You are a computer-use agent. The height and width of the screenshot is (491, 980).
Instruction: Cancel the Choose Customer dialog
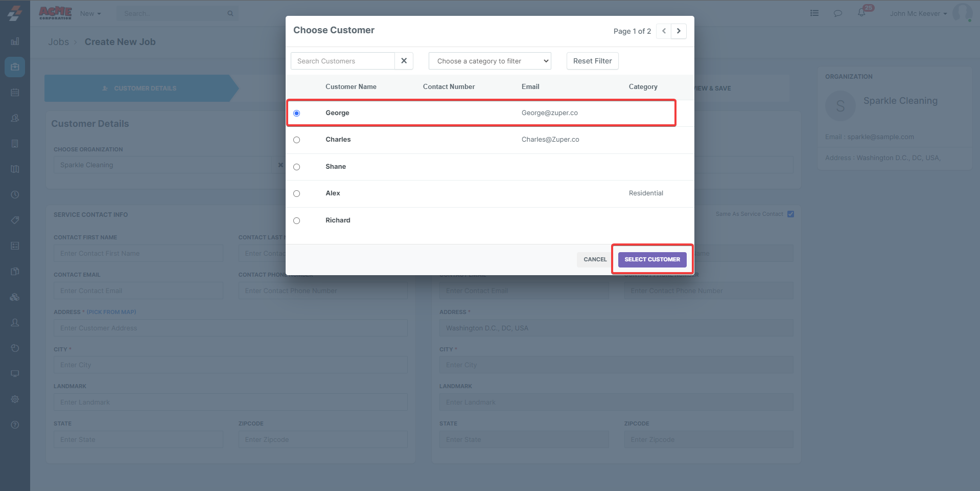tap(595, 259)
